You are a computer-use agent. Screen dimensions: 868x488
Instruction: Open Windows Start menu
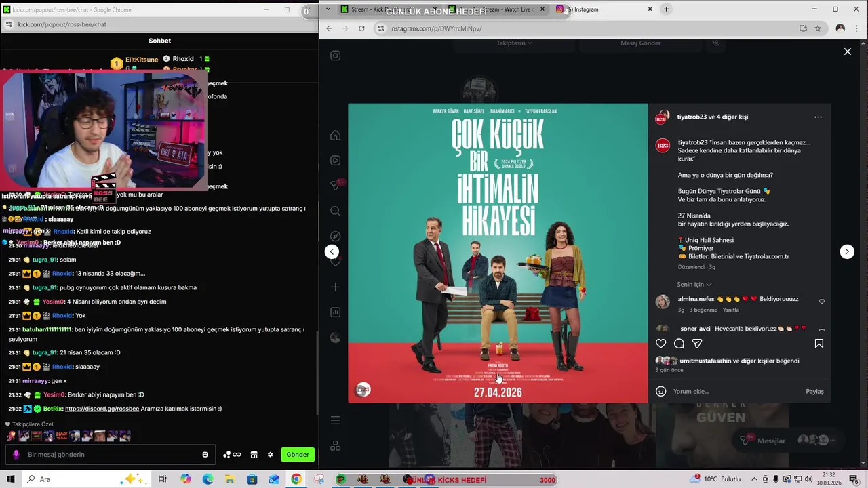click(x=10, y=479)
